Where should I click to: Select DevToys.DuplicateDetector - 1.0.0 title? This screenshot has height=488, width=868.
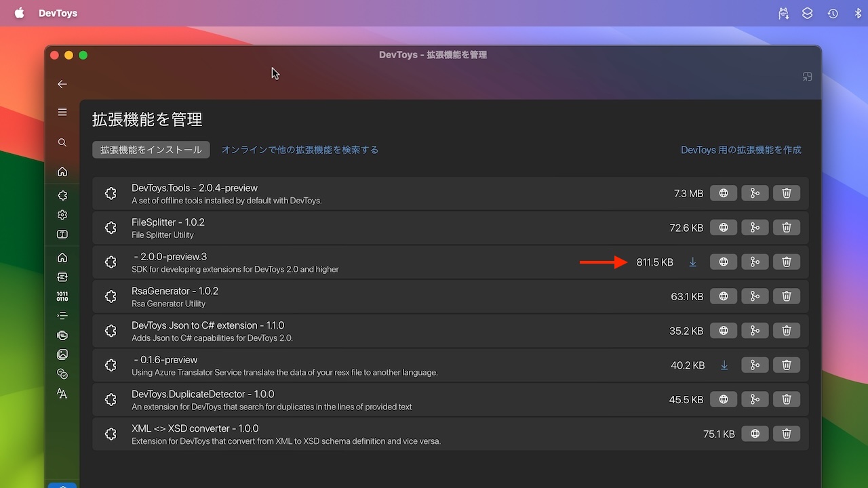point(203,394)
